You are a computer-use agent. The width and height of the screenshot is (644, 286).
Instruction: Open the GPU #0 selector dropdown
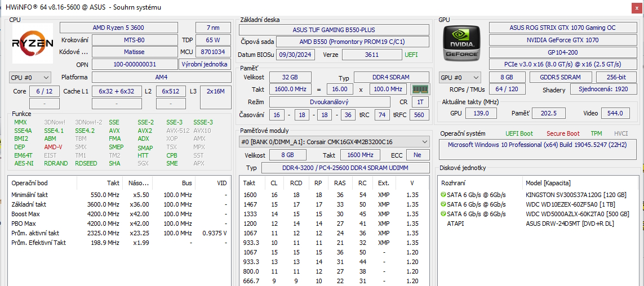pyautogui.click(x=460, y=77)
